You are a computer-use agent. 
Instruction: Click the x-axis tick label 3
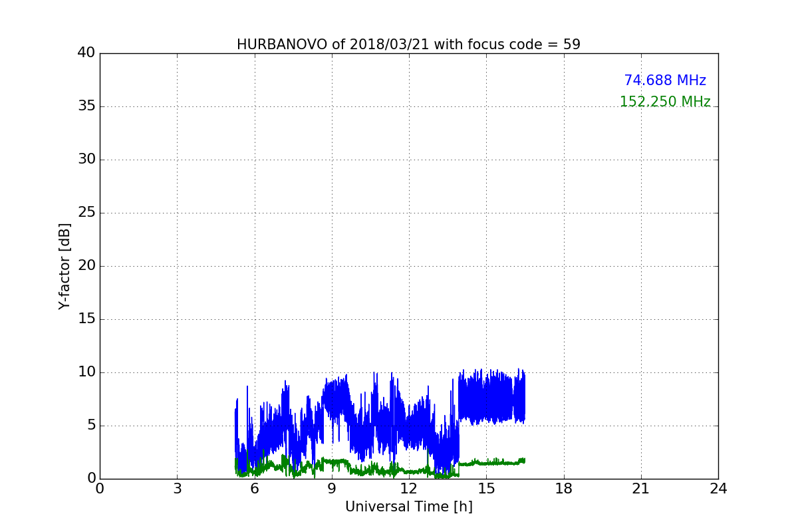click(x=177, y=489)
